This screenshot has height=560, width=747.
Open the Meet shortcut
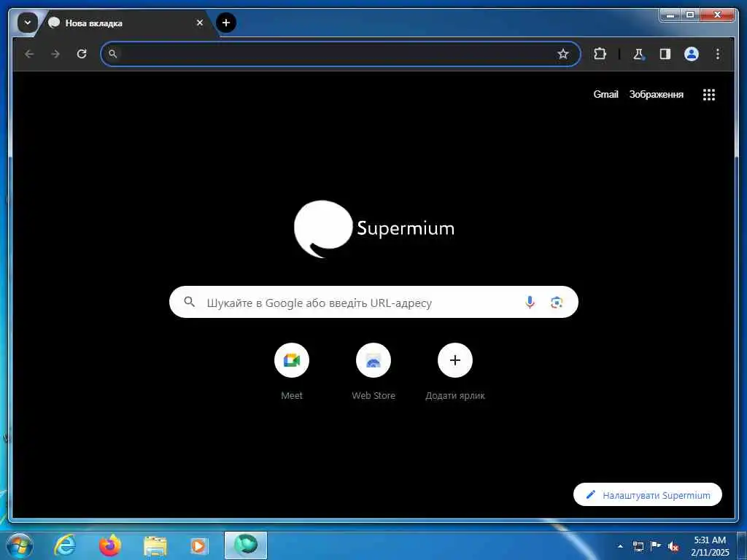click(292, 371)
